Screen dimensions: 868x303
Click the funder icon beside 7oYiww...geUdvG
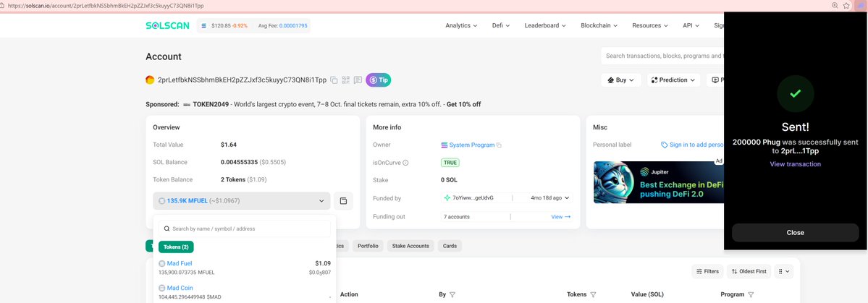[447, 198]
